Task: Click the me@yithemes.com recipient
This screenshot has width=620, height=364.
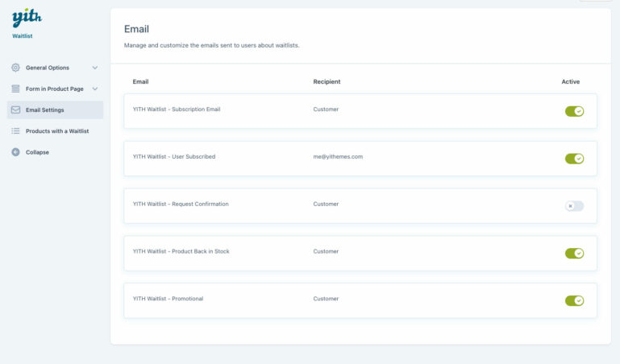Action: (338, 157)
